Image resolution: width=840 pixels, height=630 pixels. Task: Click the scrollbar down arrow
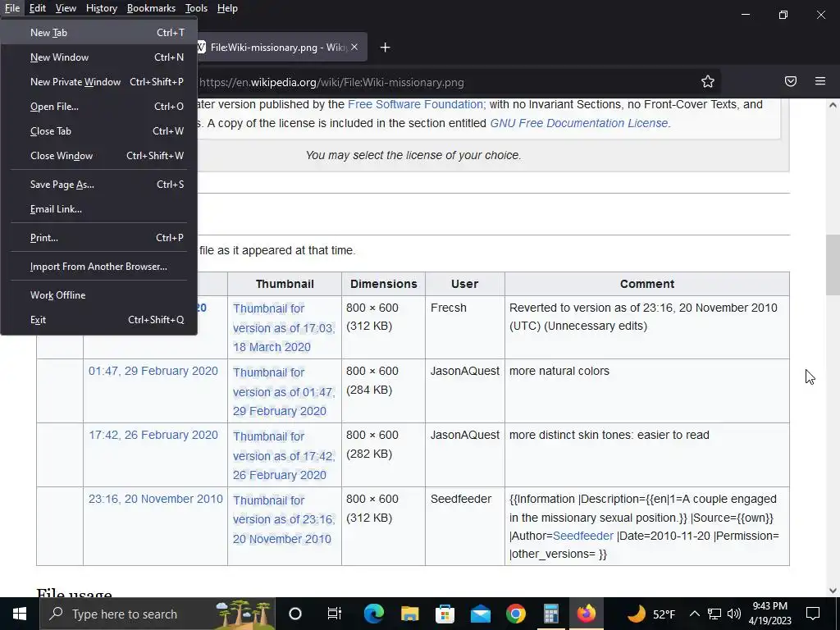click(x=833, y=591)
